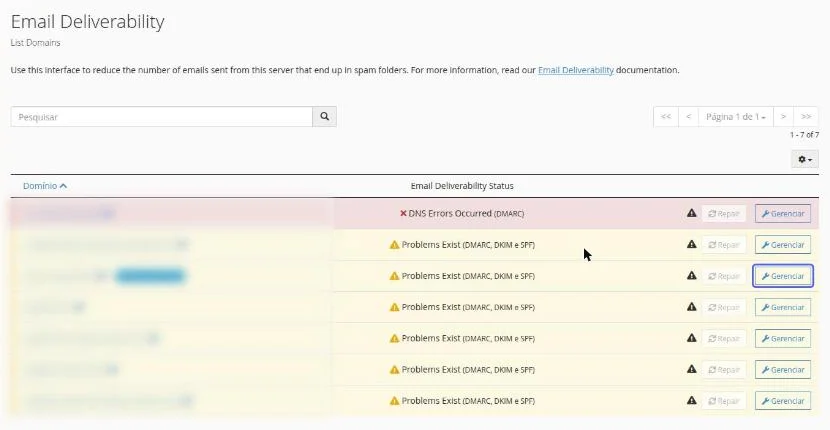Go to previous page with < button
The width and height of the screenshot is (830, 430).
tap(688, 117)
